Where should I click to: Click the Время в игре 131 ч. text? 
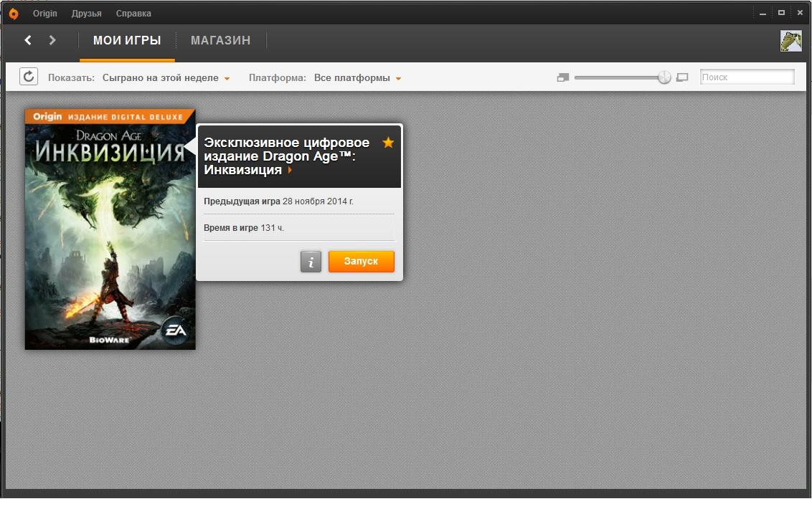tap(244, 228)
